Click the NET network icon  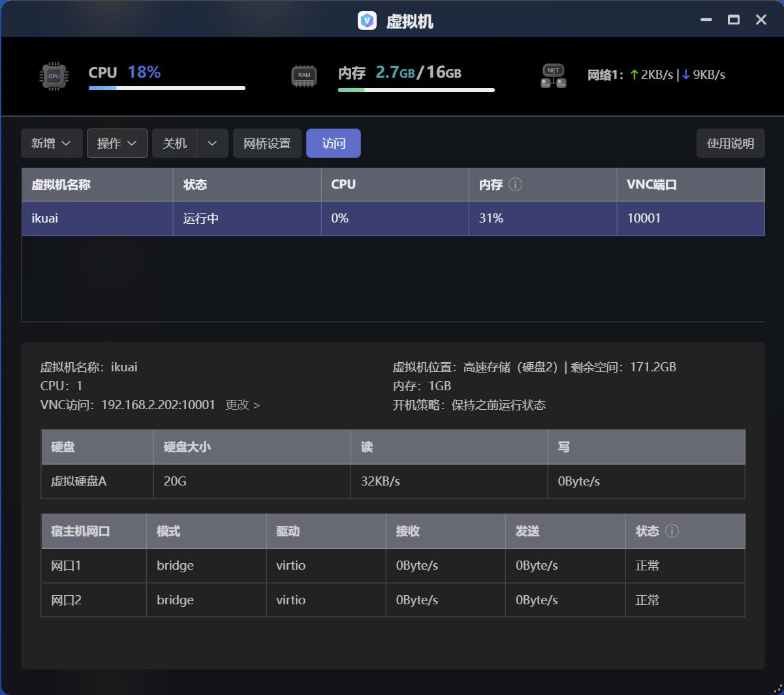click(553, 76)
